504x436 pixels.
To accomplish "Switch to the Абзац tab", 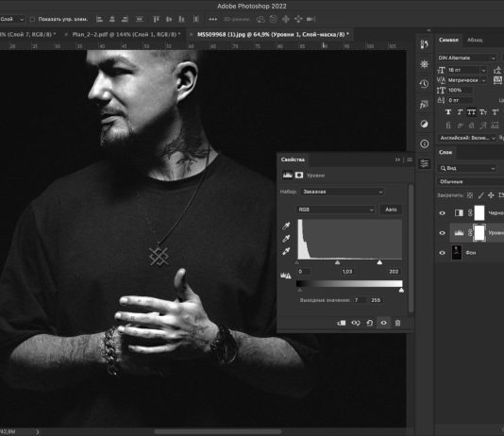I will click(475, 40).
